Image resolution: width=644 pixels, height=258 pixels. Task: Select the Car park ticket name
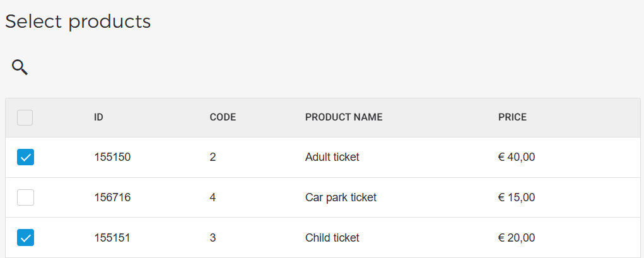(x=341, y=197)
